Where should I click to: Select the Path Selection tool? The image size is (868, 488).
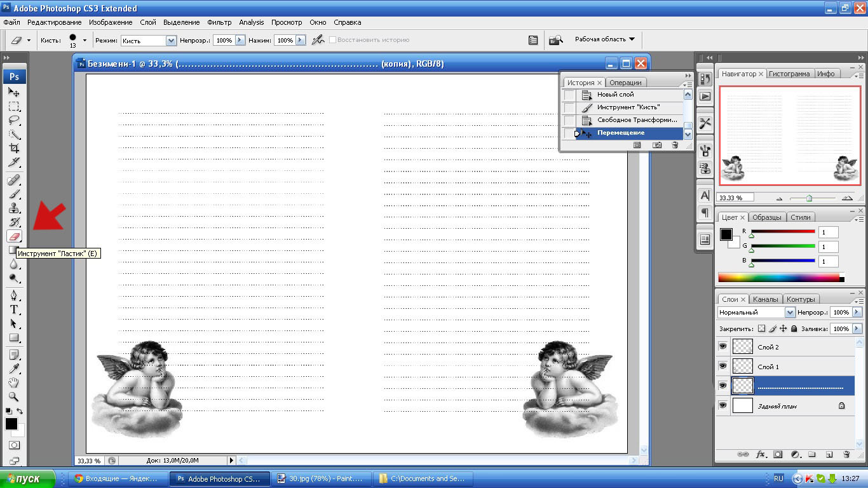click(14, 323)
